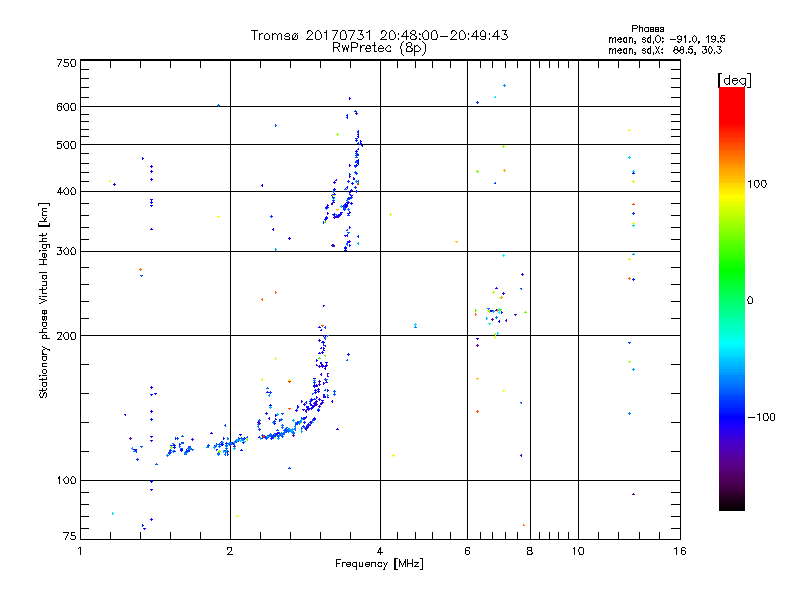
Task: Click the Stationary phase Virtual Height axis label
Action: pos(43,300)
